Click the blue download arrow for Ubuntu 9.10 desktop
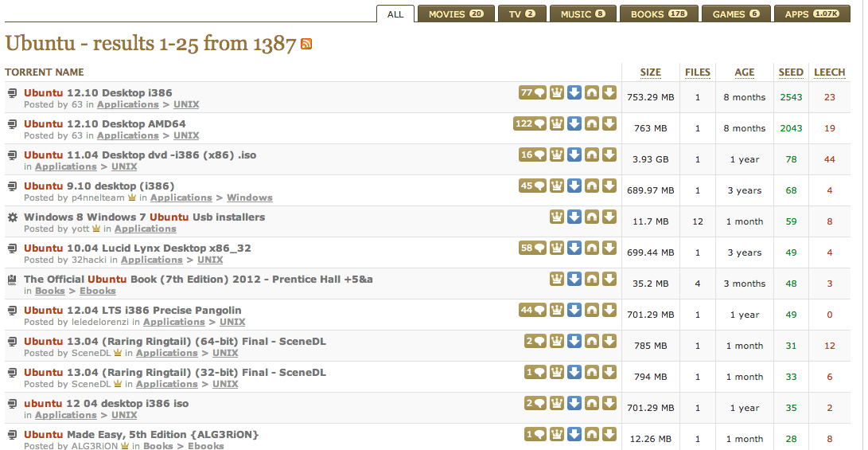Image resolution: width=868 pixels, height=450 pixels. click(x=574, y=186)
